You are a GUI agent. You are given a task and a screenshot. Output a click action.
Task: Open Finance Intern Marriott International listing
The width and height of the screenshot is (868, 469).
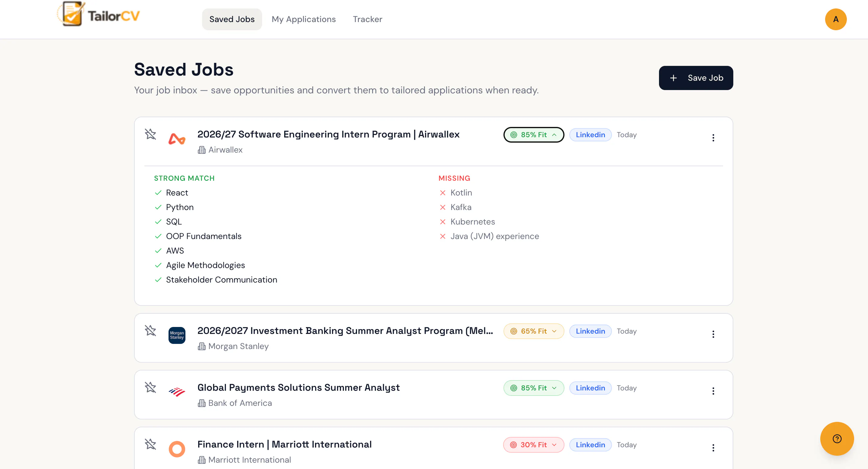[x=285, y=445]
